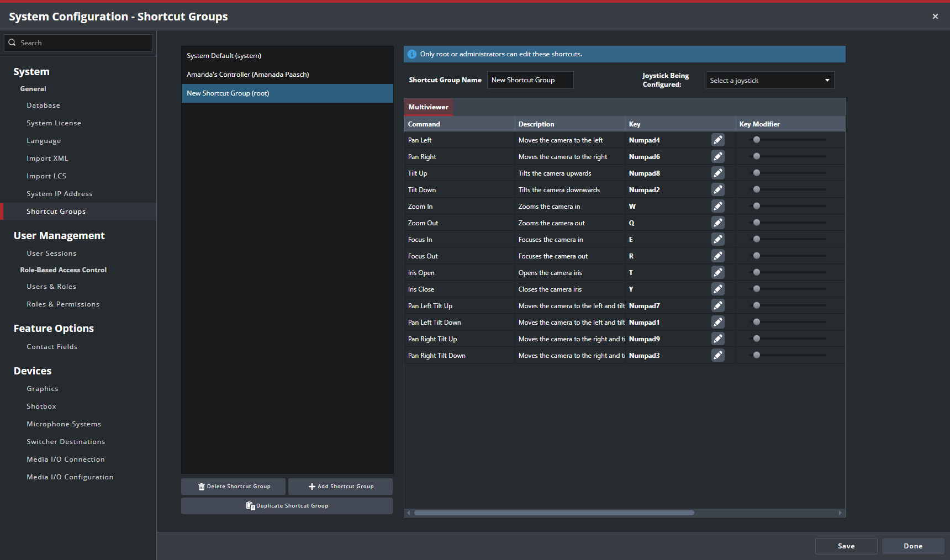Click pencil icon for Tilt Down
The width and height of the screenshot is (950, 560).
click(x=717, y=190)
